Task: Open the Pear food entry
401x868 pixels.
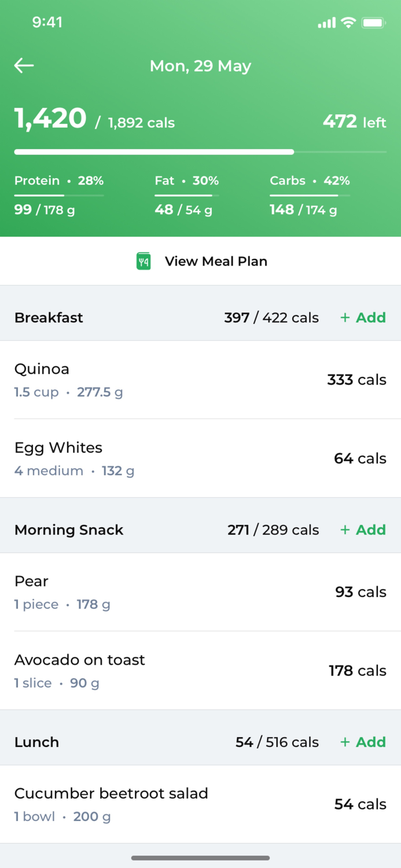Action: (x=200, y=592)
